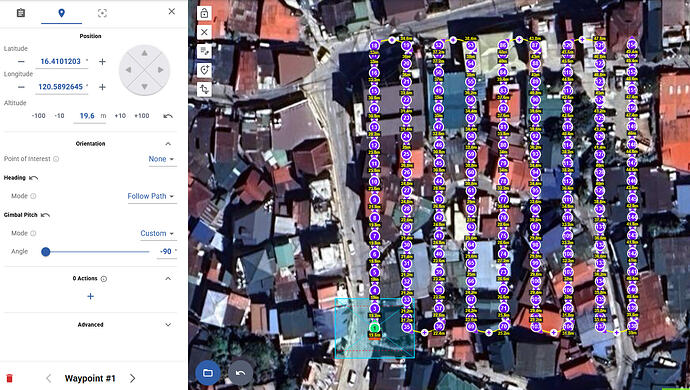Select waypoint 70 on the map
This screenshot has height=390, width=690.
503,326
